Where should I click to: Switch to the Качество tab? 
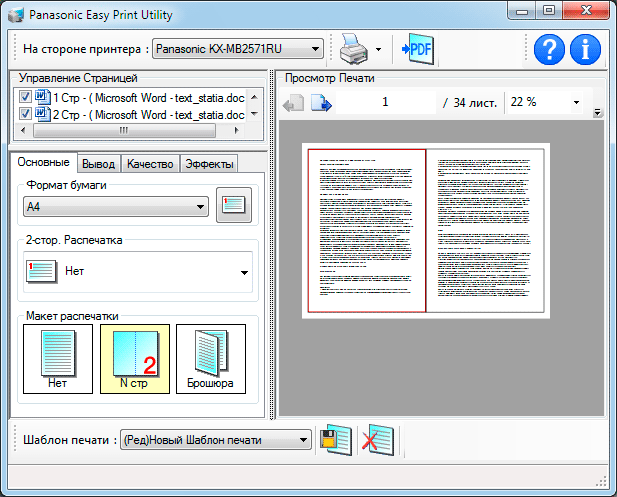pyautogui.click(x=150, y=164)
